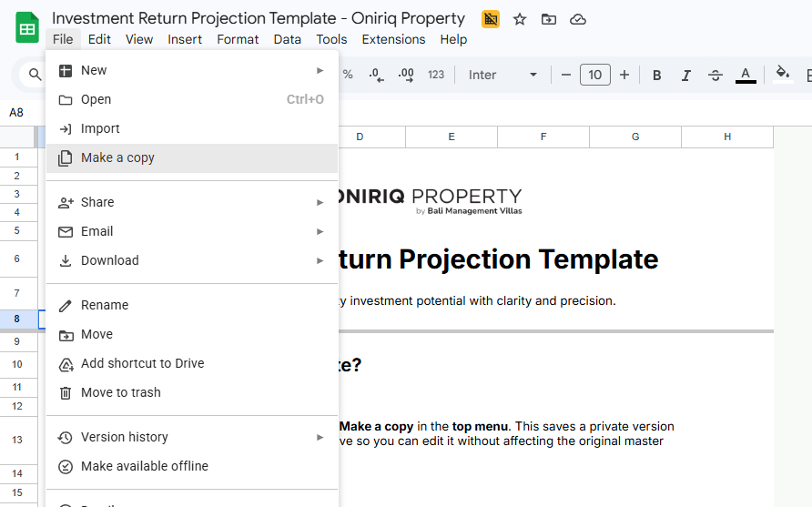Viewport: 812px width, 507px height.
Task: Select Move to trash
Action: pos(192,392)
